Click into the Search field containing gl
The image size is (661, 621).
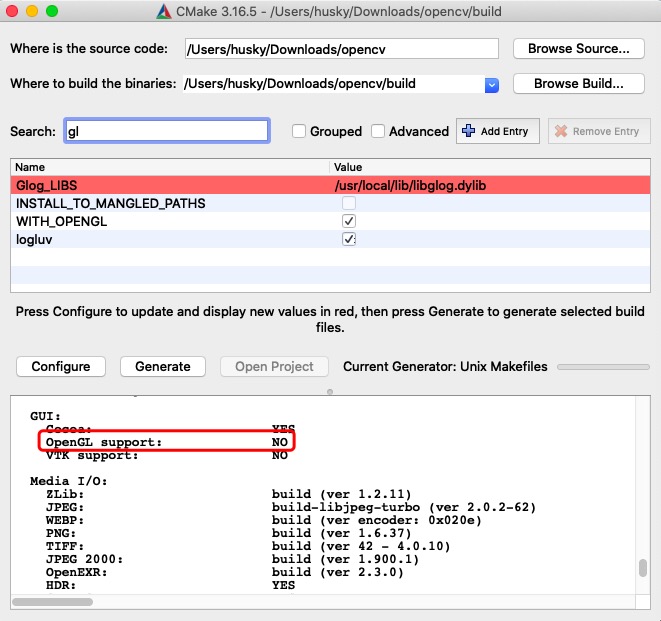coord(167,131)
